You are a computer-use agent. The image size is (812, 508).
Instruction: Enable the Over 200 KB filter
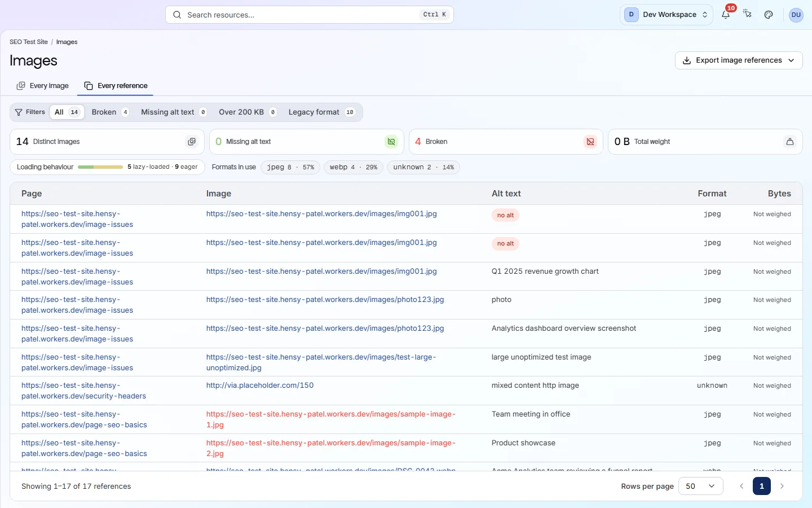point(248,112)
